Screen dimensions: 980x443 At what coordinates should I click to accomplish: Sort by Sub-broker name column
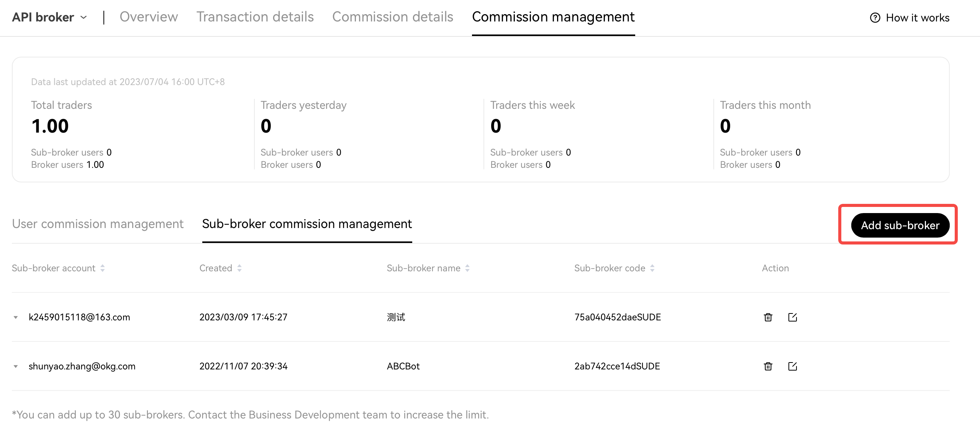(x=467, y=268)
